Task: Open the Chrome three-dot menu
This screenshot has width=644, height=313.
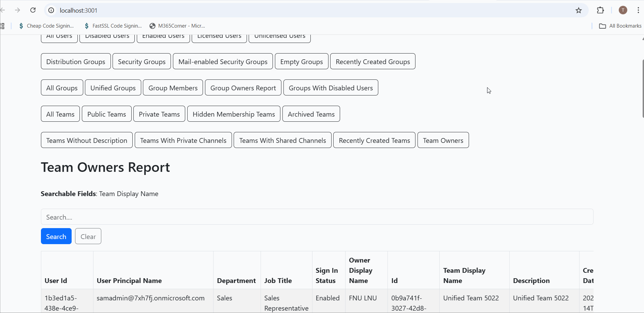Action: 638,10
